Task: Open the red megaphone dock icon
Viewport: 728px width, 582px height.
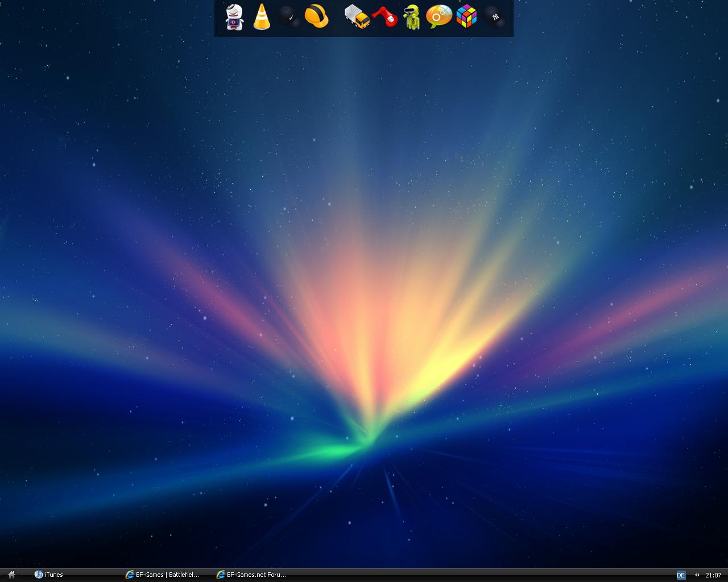Action: (385, 16)
